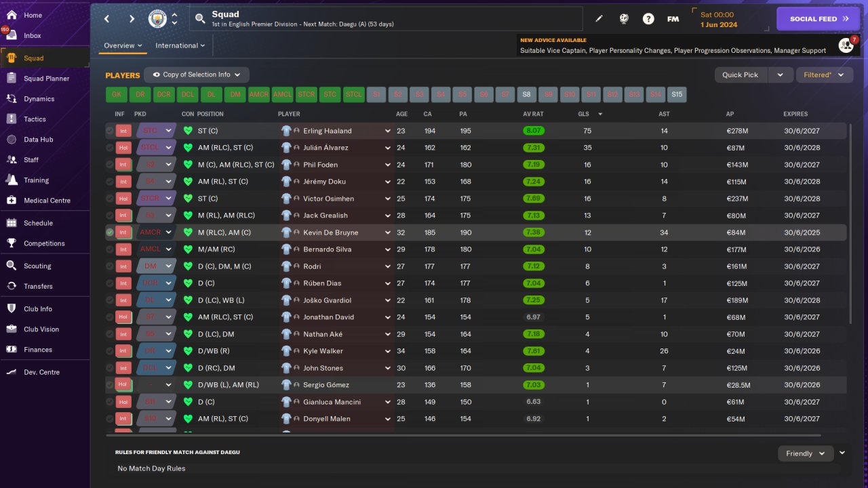This screenshot has height=488, width=868.
Task: Toggle selection check for Jérémy Doku
Action: (x=110, y=182)
